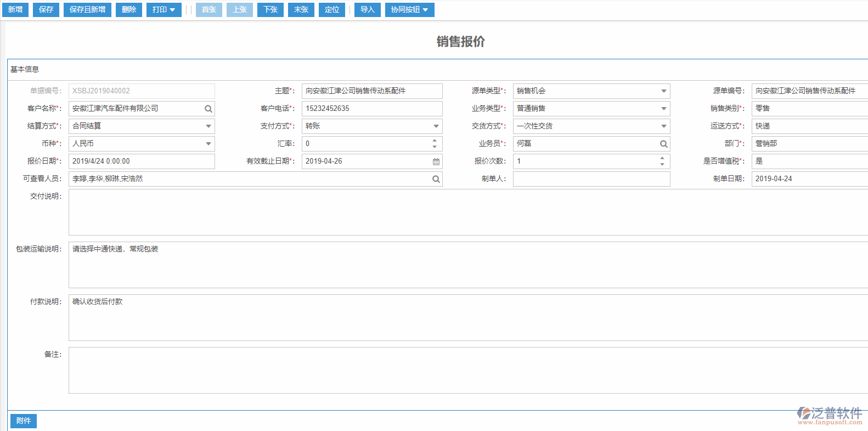The height and width of the screenshot is (431, 868).
Task: Click the 新增 button
Action: click(x=15, y=10)
